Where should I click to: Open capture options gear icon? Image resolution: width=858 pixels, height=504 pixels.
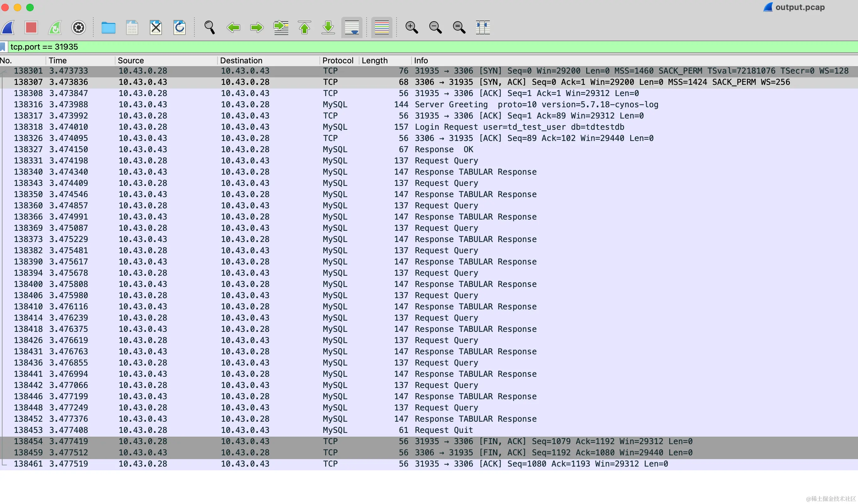78,27
